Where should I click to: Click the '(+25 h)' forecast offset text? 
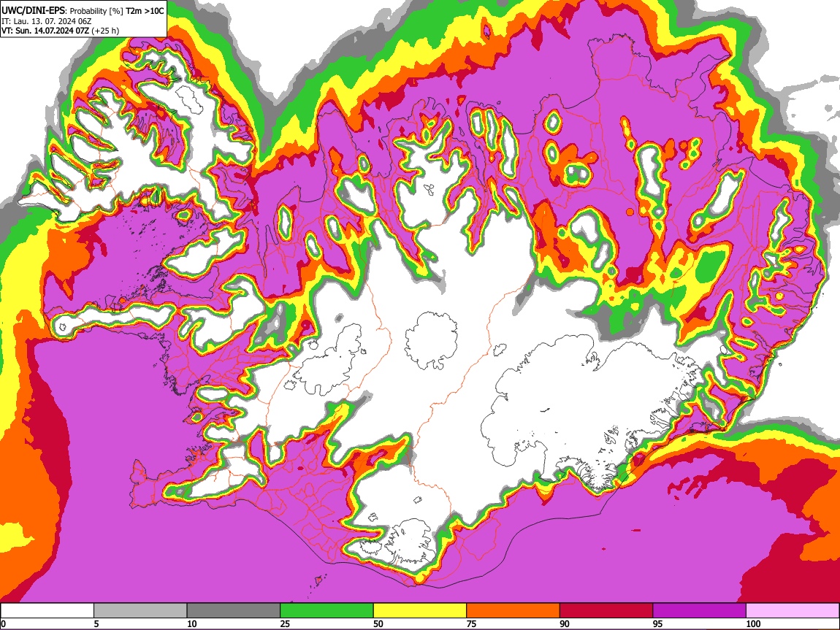click(x=105, y=31)
